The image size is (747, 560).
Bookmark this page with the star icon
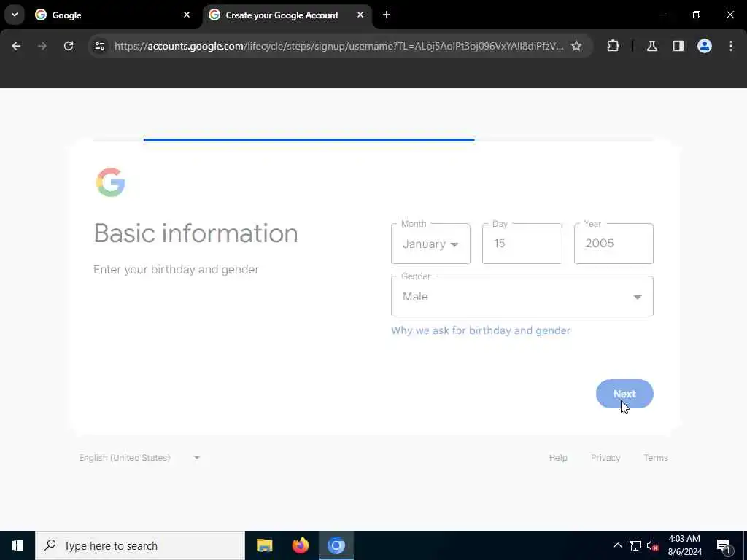pos(576,46)
